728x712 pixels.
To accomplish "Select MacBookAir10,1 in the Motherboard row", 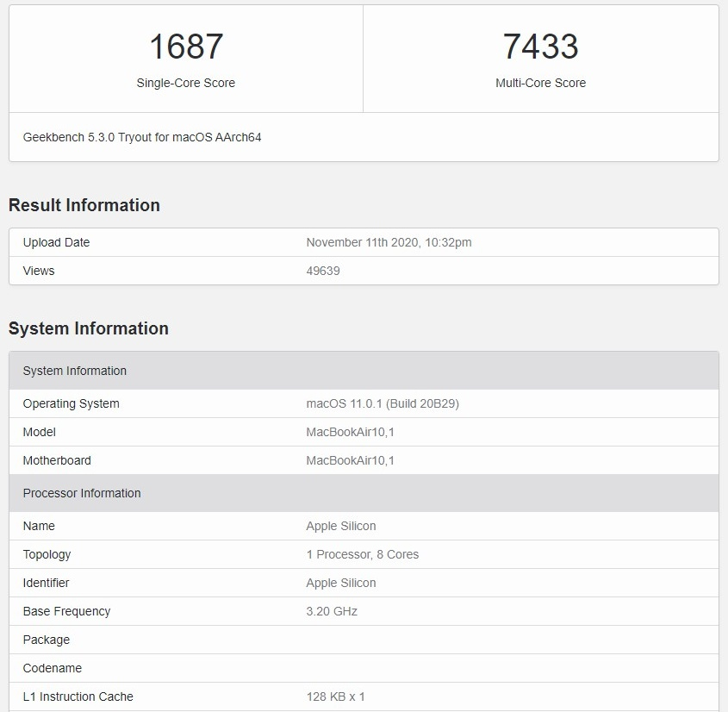I will point(350,460).
